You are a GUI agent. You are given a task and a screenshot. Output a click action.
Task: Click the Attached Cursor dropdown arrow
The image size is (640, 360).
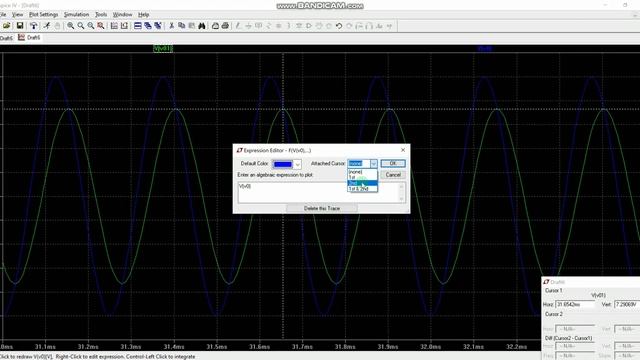point(373,164)
